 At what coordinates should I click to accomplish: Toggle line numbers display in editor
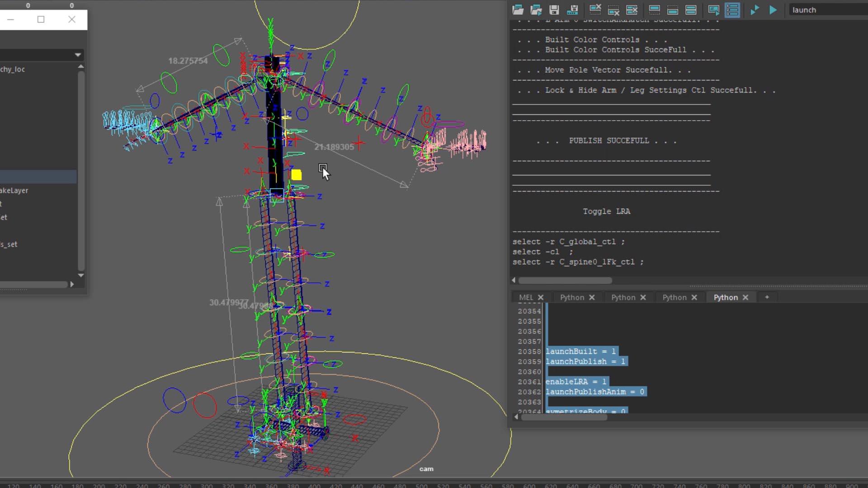[x=732, y=10]
